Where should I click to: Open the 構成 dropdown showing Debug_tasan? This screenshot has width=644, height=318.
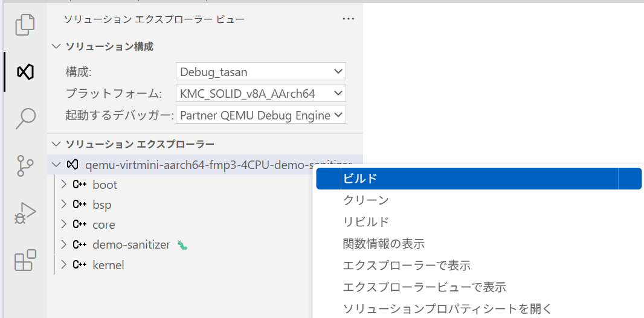coord(261,72)
